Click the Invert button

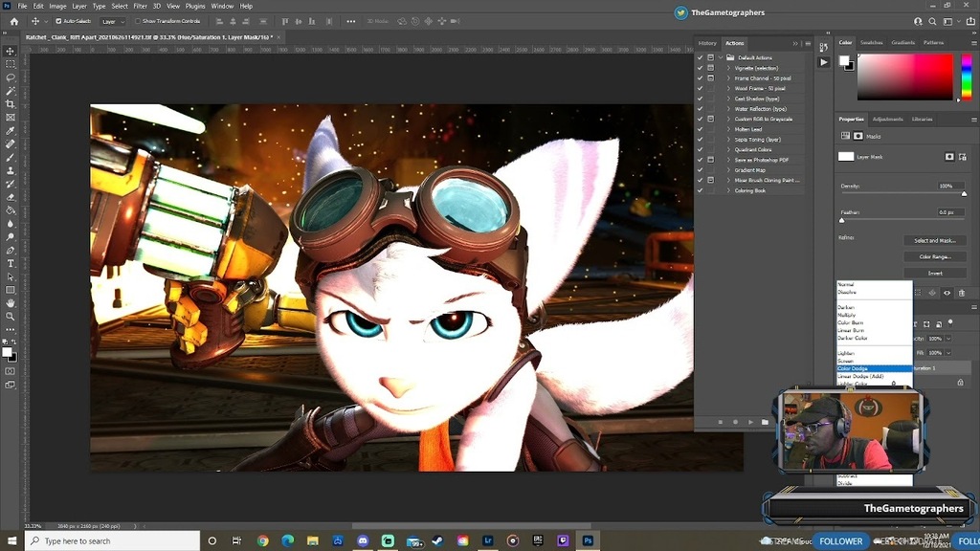pyautogui.click(x=935, y=273)
